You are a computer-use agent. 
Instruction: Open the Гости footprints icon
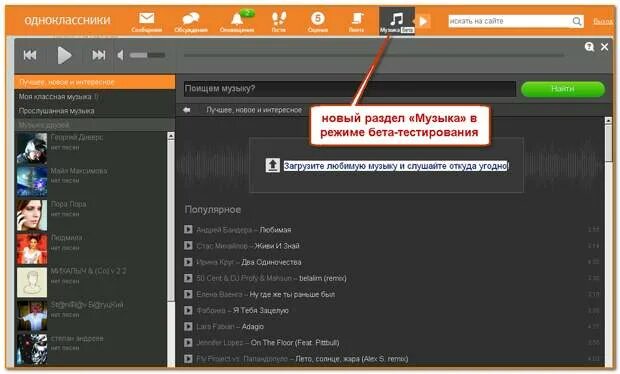click(x=279, y=22)
